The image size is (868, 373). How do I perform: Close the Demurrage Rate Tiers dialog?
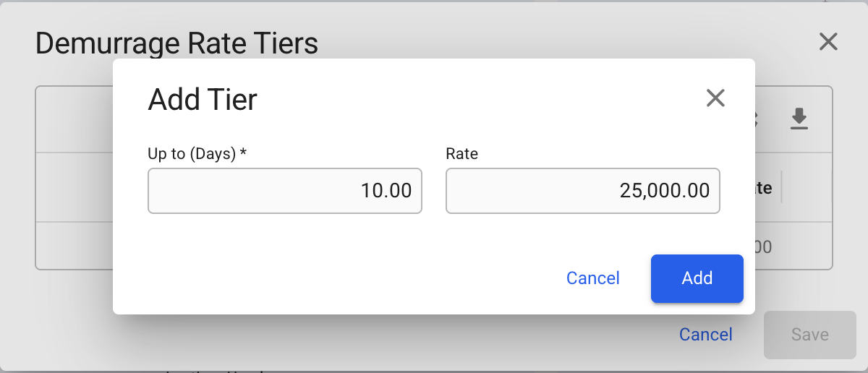point(828,42)
